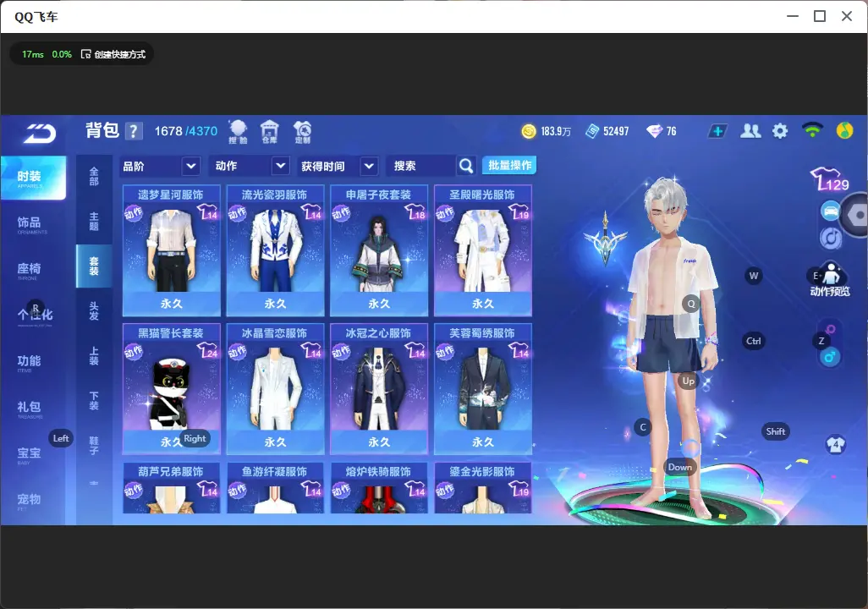Screen dimensions: 868x609
Task: Click the blue coupon currency icon
Action: point(592,131)
